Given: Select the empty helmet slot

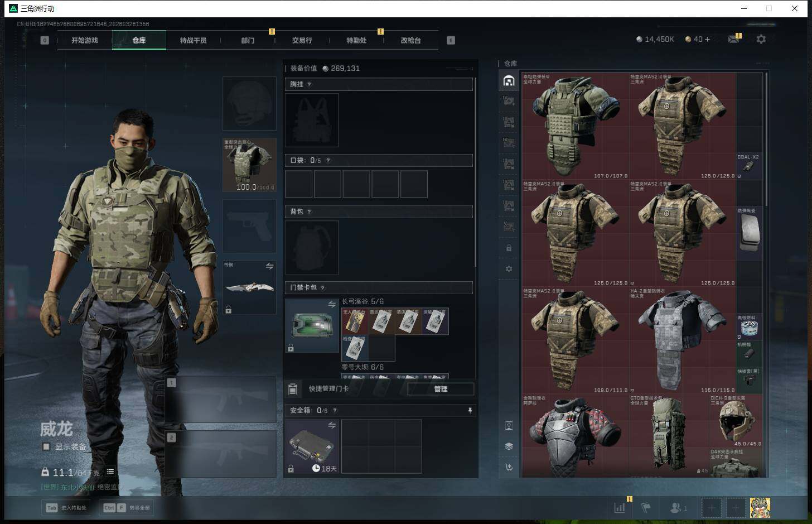Looking at the screenshot, I should point(249,104).
